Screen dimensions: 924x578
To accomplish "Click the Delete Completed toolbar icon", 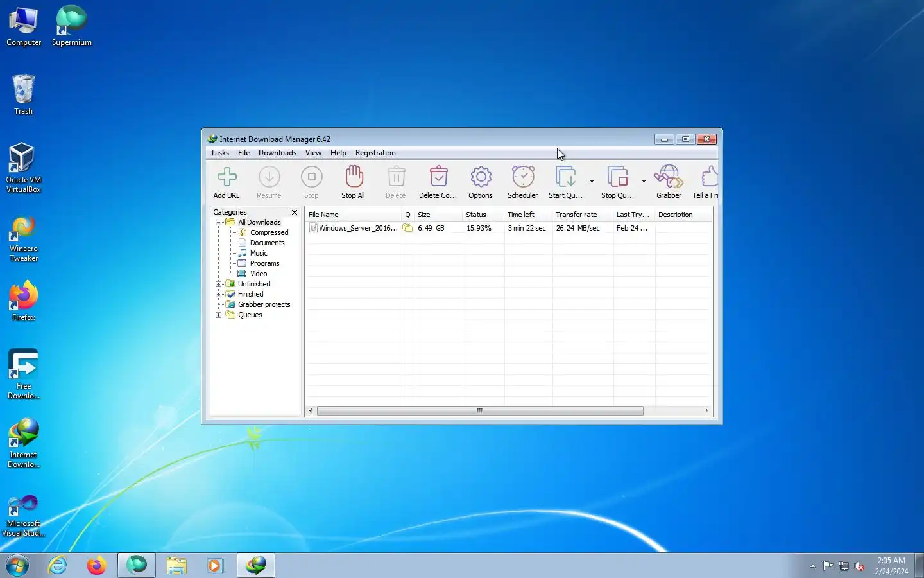I will point(438,177).
